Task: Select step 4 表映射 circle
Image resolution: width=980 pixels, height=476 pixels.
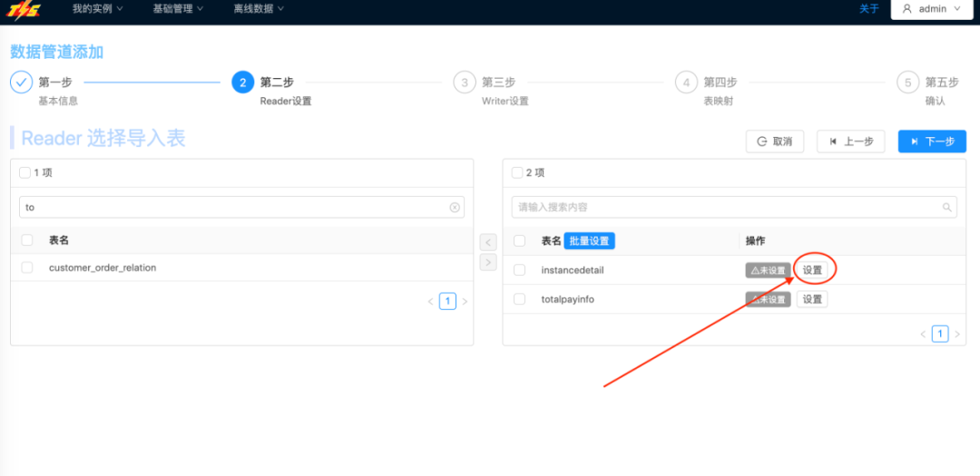Action: pyautogui.click(x=686, y=82)
